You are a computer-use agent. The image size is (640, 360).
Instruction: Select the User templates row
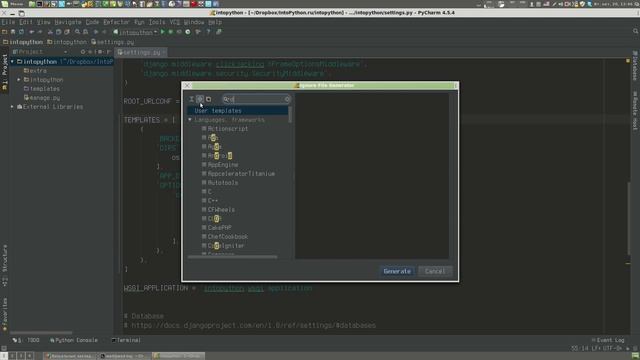[237, 111]
